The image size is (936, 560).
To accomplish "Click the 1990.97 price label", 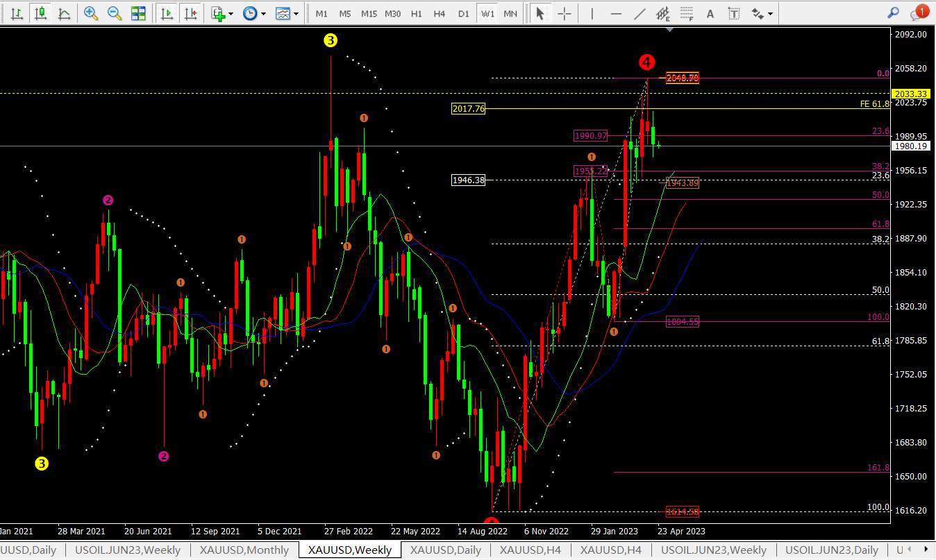I will click(591, 136).
